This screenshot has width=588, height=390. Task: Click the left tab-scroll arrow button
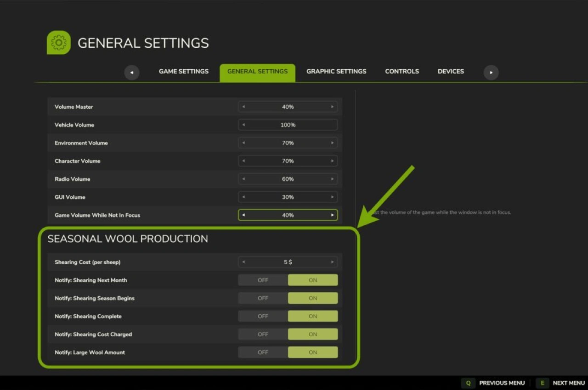tap(132, 72)
